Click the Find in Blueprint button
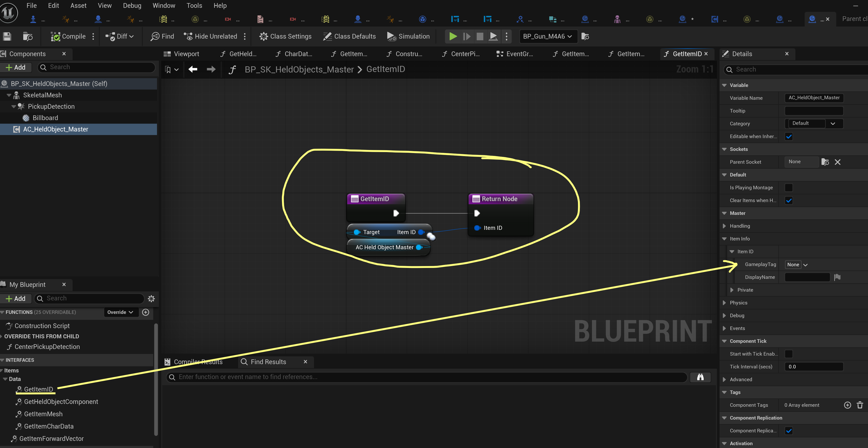 [162, 36]
